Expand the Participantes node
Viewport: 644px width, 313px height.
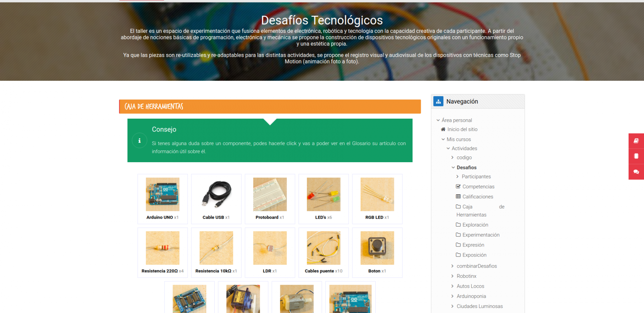[x=457, y=177]
